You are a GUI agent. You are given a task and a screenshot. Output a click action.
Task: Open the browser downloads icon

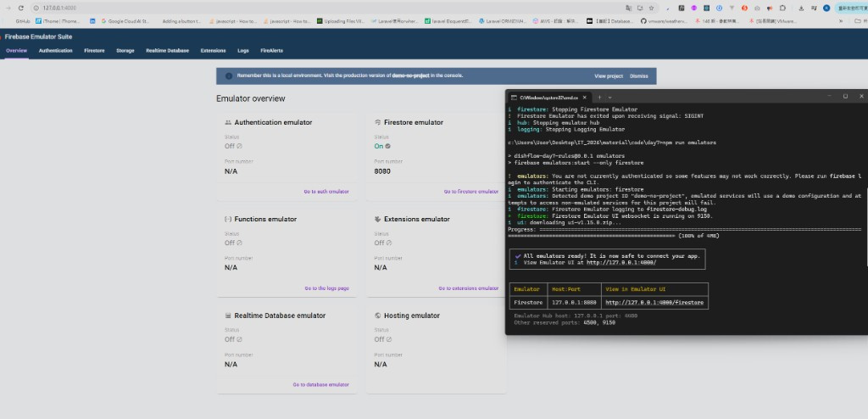801,8
